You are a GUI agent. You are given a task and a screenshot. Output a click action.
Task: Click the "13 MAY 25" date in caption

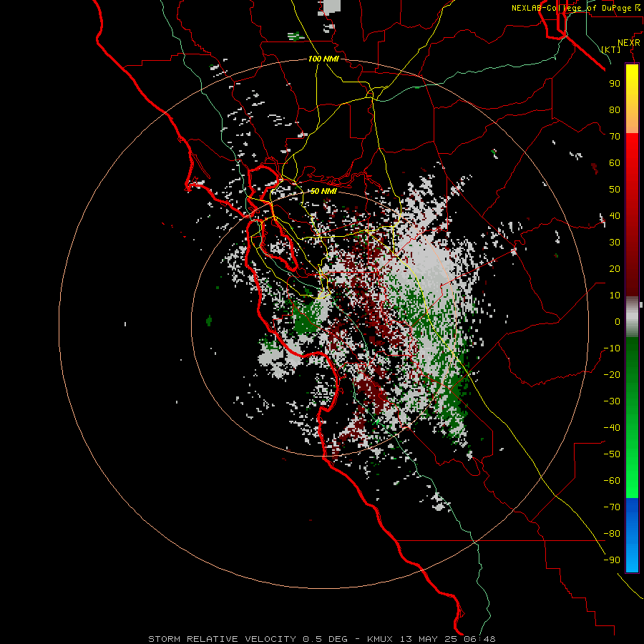click(429, 639)
